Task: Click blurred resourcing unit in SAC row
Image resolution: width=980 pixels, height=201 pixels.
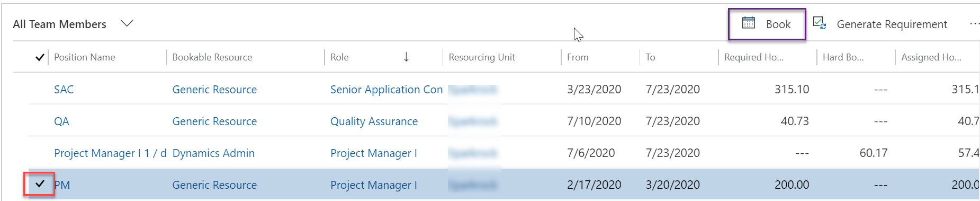Action: pos(472,90)
